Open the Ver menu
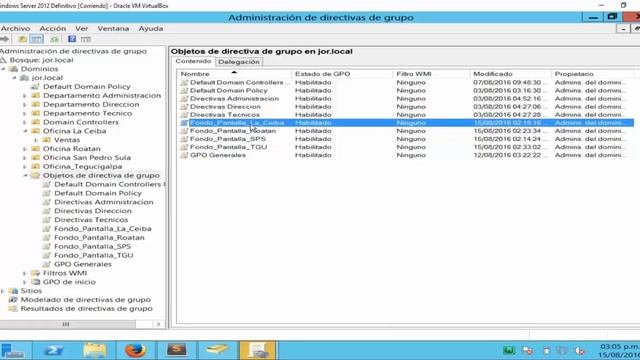Viewport: 640px width, 360px height. (81, 29)
